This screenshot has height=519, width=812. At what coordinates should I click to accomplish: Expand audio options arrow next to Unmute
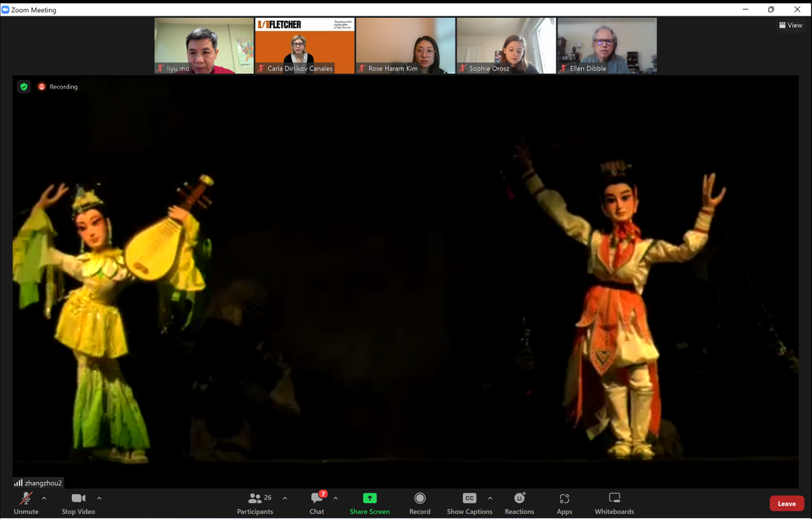coord(44,498)
